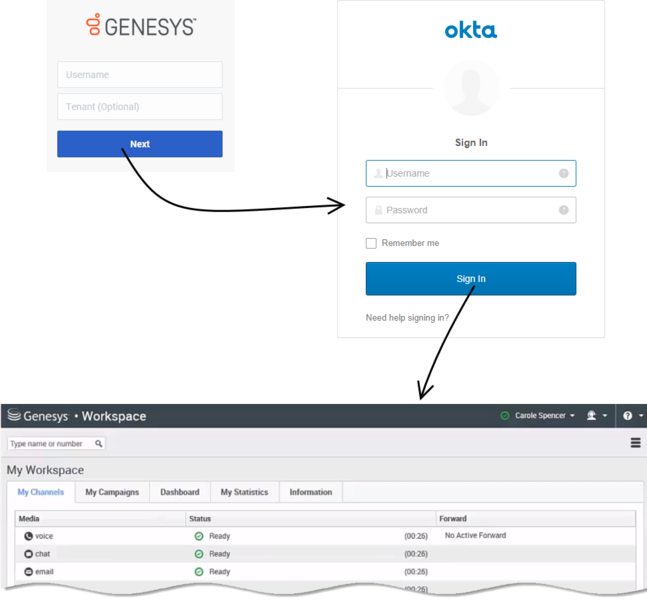The height and width of the screenshot is (600, 647).
Task: Open the hamburger menu in Workspace
Action: pos(635,443)
